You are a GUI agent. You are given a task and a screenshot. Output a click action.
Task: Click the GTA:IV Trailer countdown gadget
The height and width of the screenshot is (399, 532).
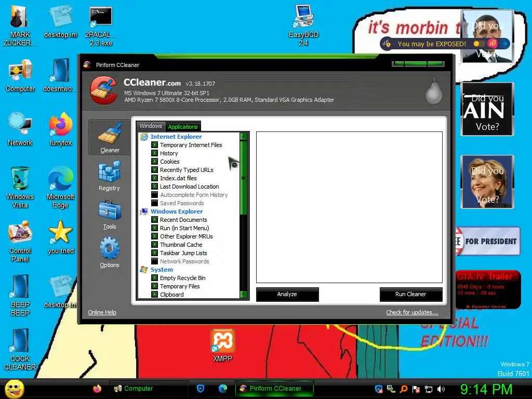(x=487, y=290)
